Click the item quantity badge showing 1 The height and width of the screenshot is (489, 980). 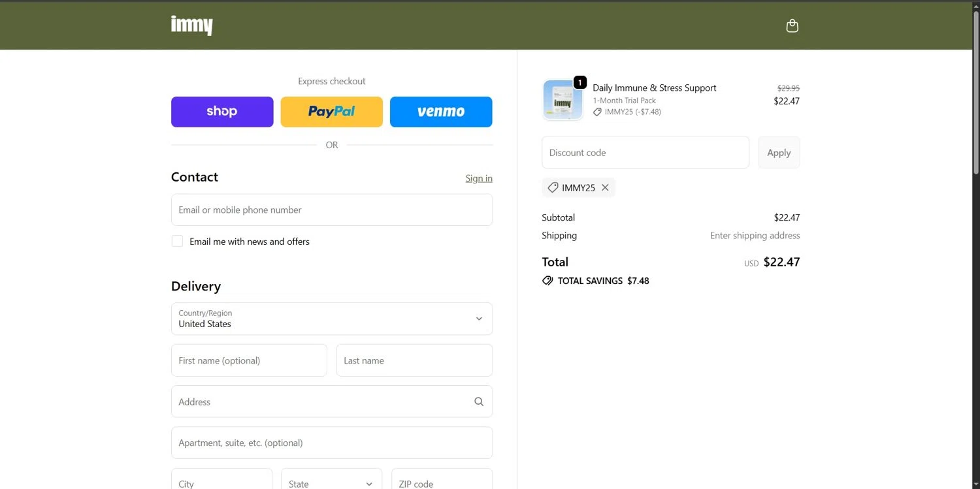[x=580, y=82]
